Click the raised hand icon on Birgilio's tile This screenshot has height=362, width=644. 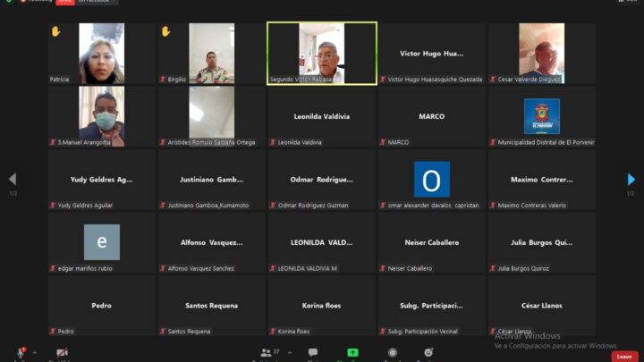coord(166,31)
